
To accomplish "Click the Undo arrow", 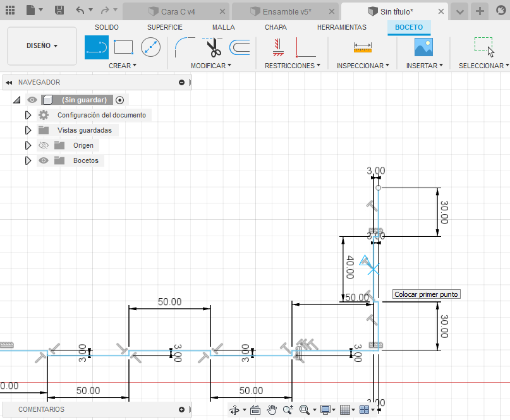I will [x=80, y=10].
